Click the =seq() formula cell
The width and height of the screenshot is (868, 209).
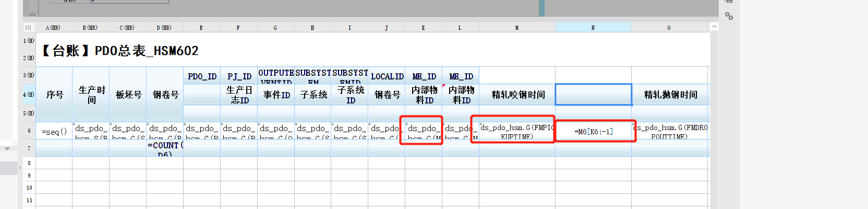(x=54, y=131)
